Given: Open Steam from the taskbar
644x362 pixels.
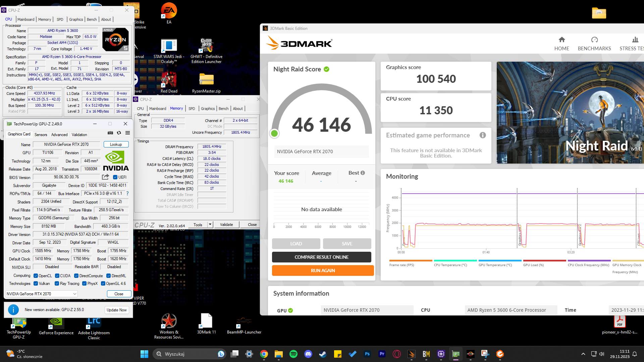Looking at the screenshot, I should (x=323, y=354).
